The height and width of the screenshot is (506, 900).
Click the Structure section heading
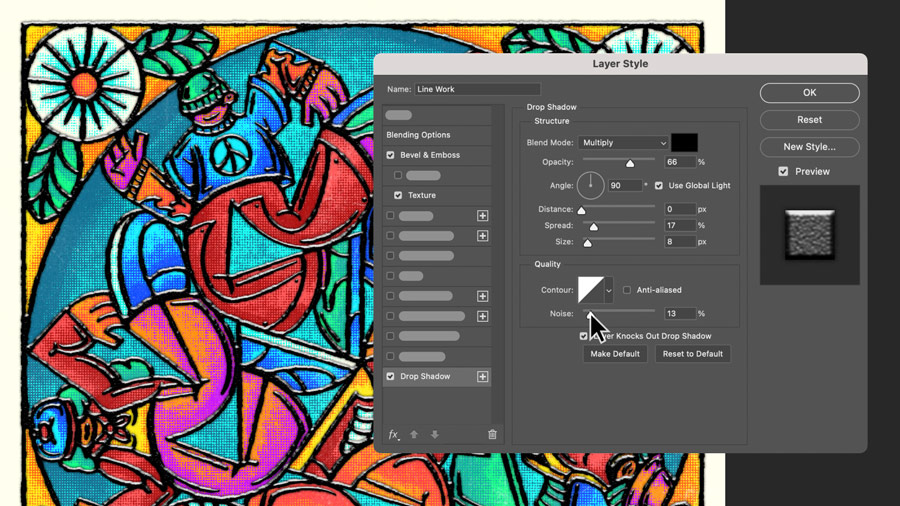tap(552, 121)
